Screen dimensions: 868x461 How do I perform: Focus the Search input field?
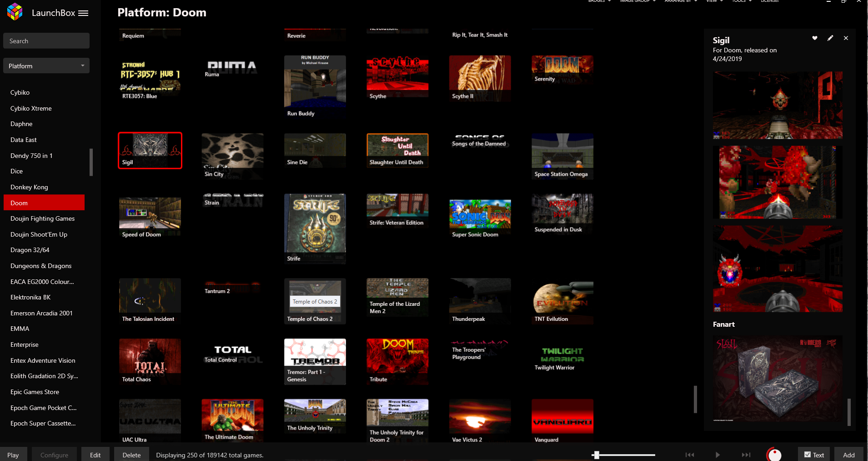[46, 41]
